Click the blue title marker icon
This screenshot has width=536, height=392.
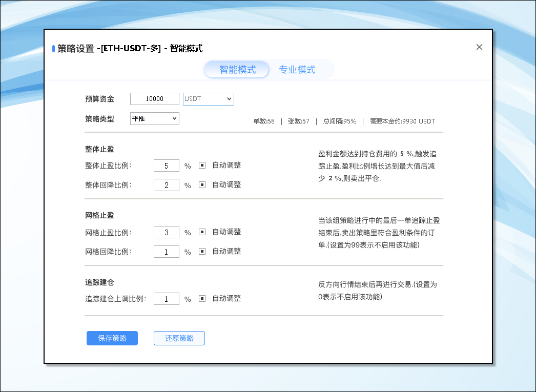click(x=53, y=49)
